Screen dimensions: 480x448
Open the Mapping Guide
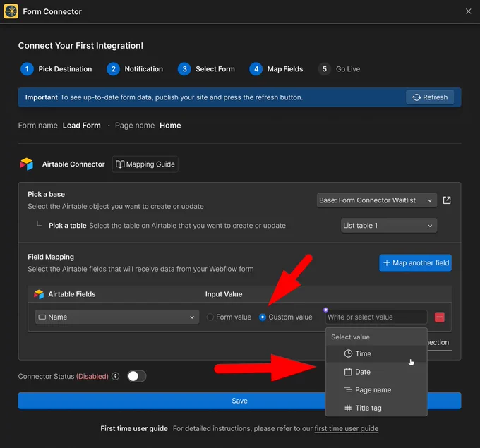[x=145, y=164]
